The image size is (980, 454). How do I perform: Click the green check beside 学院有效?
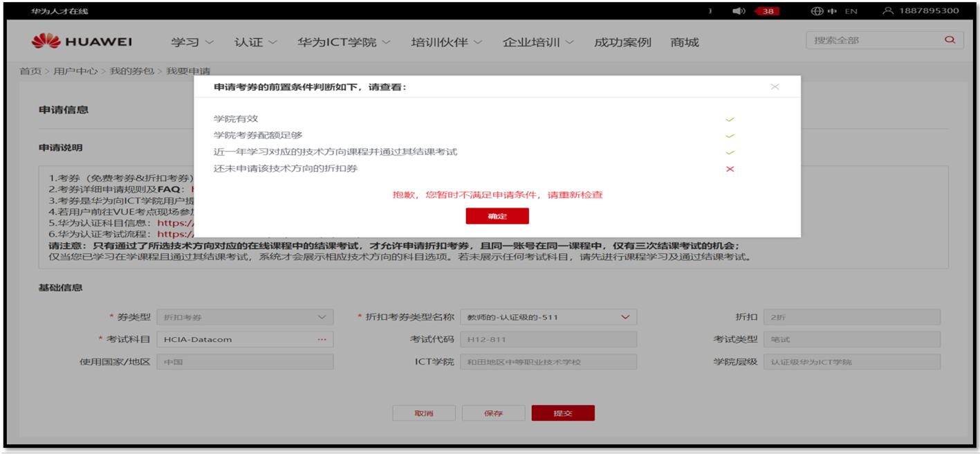pyautogui.click(x=730, y=120)
